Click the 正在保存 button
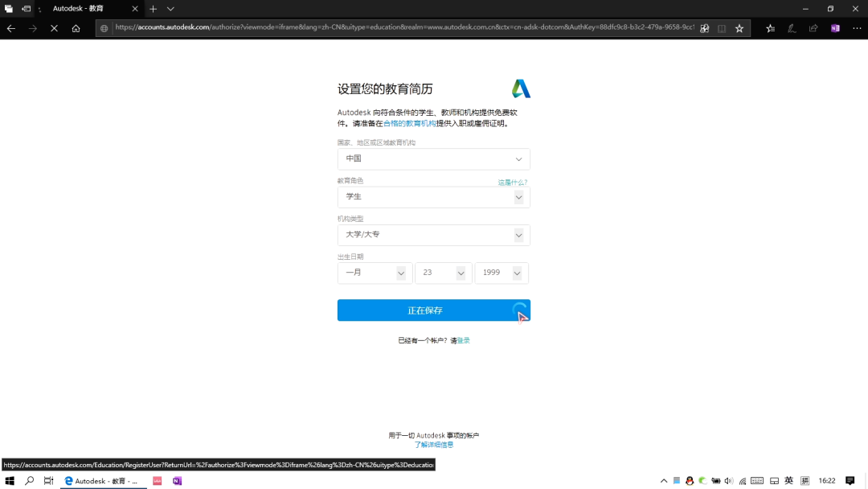868x489 pixels. 433,310
